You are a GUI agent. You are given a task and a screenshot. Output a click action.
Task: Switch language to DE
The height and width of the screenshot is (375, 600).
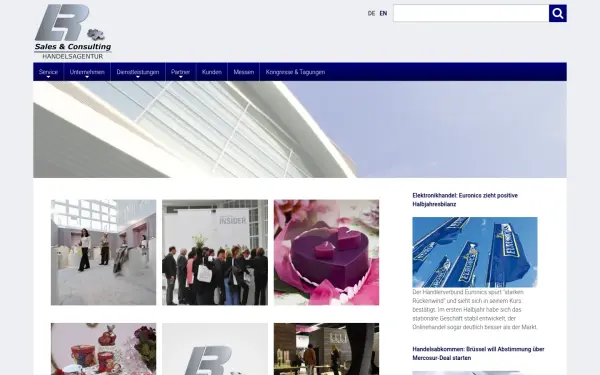click(x=371, y=13)
